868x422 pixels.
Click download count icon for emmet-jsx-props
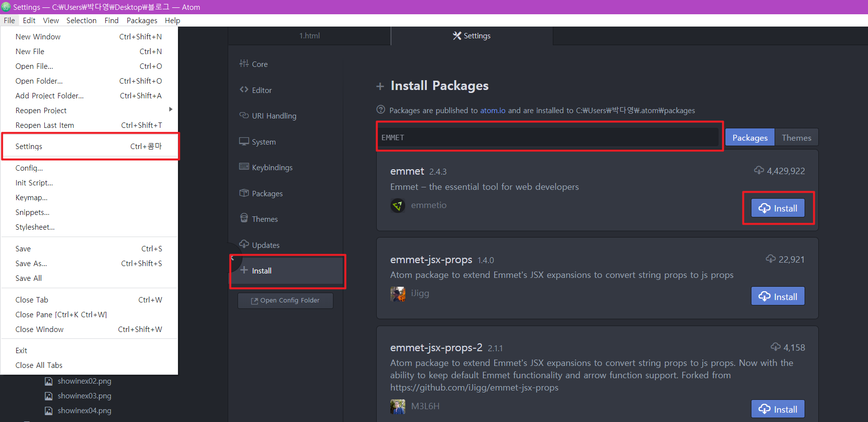(771, 259)
